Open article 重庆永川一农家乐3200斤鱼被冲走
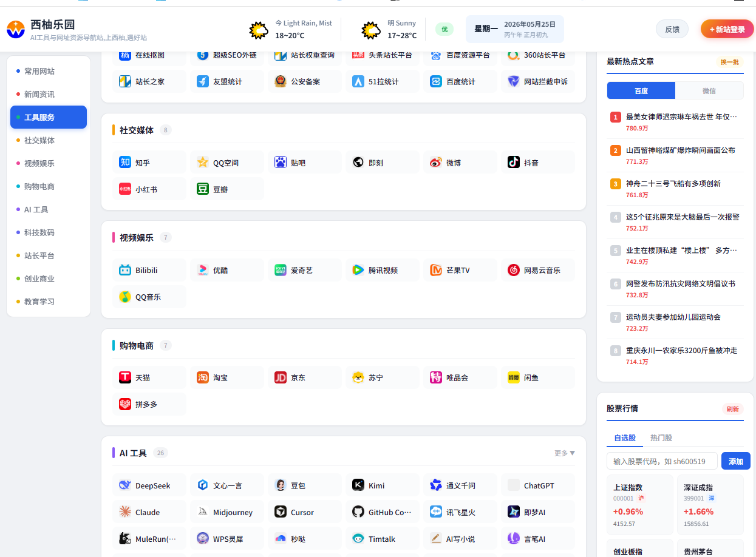The width and height of the screenshot is (756, 557). pyautogui.click(x=681, y=350)
